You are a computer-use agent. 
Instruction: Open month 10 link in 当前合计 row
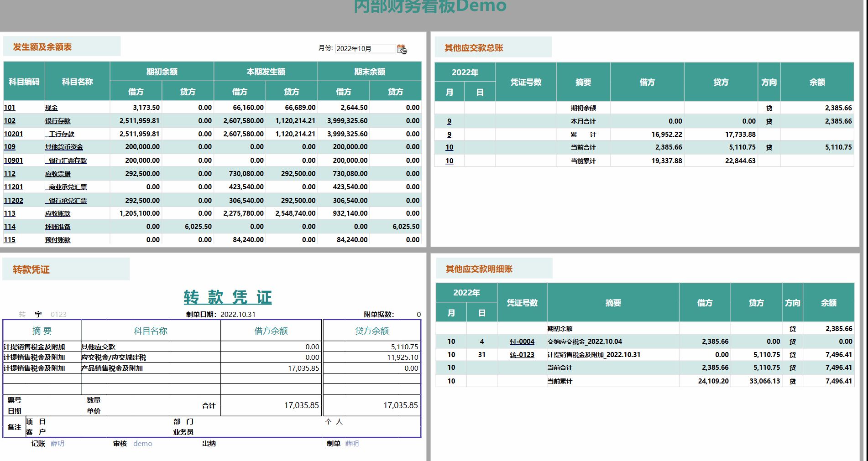[x=450, y=147]
